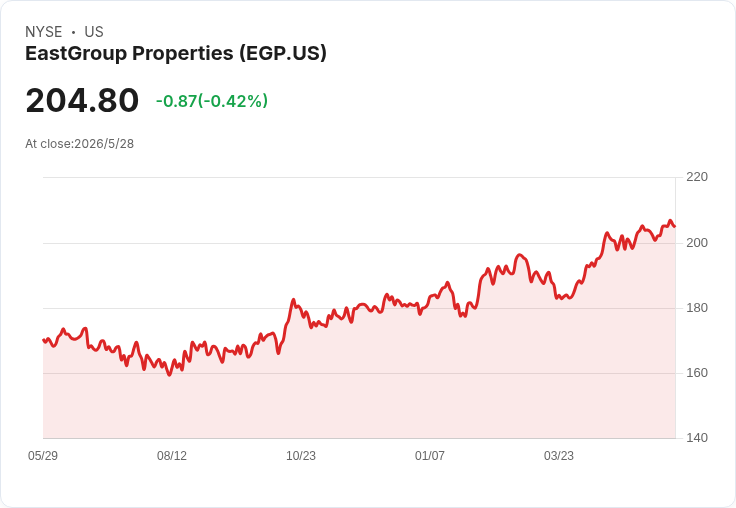The height and width of the screenshot is (508, 736).
Task: Click the 160 y-axis price label
Action: (x=697, y=373)
